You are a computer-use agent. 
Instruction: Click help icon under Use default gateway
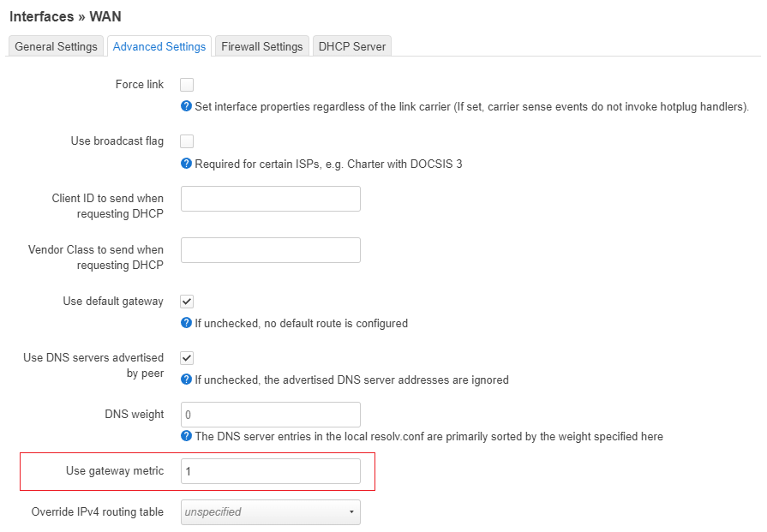pos(186,323)
